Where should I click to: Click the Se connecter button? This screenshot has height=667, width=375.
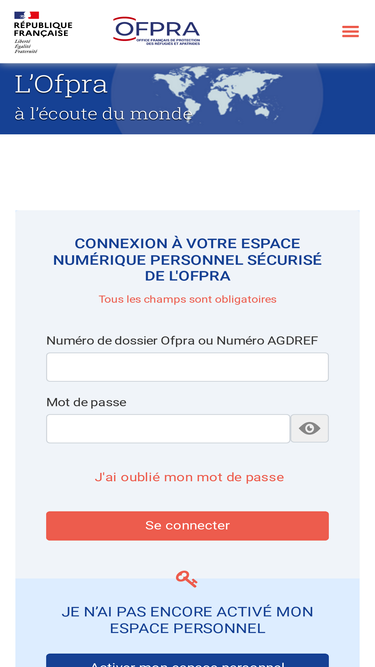pos(188,526)
